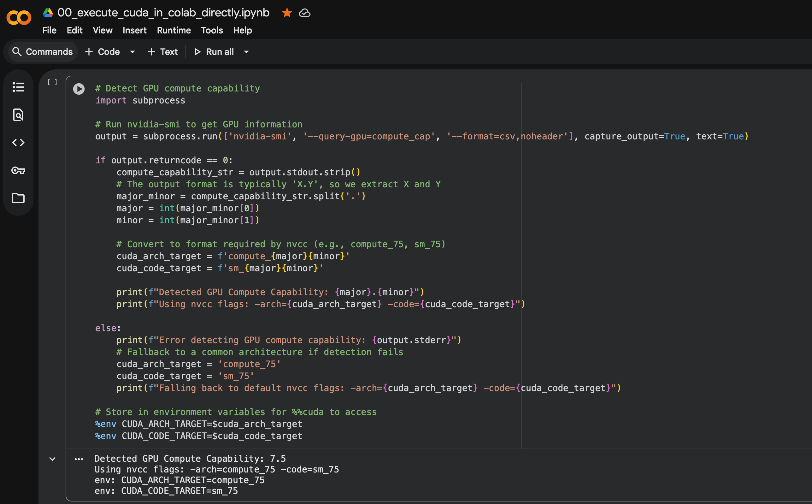Click the Colab logo
The height and width of the screenshot is (504, 812).
19,17
